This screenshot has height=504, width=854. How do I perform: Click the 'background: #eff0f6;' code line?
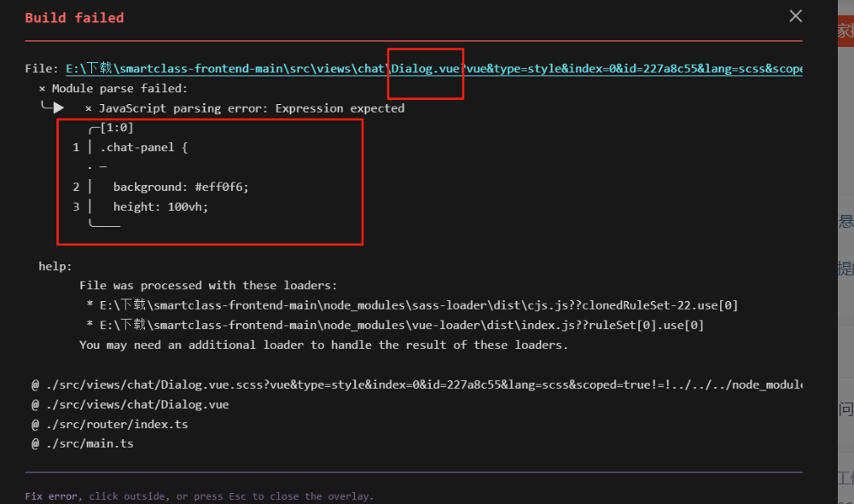[x=181, y=188]
